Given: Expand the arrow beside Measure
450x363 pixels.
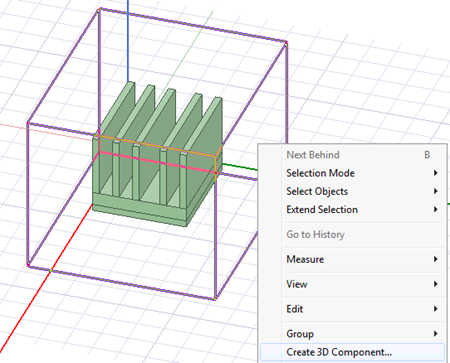Looking at the screenshot, I should tap(436, 259).
